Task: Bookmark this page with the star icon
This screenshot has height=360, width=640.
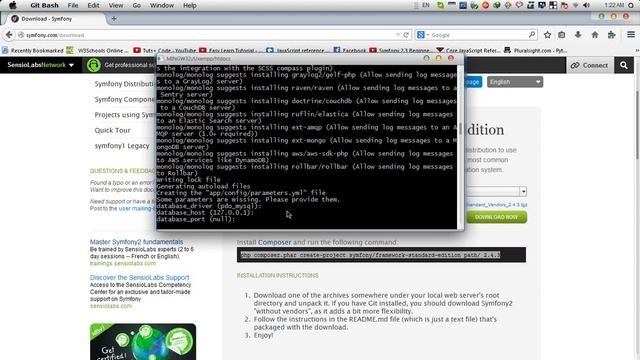Action: (547, 35)
